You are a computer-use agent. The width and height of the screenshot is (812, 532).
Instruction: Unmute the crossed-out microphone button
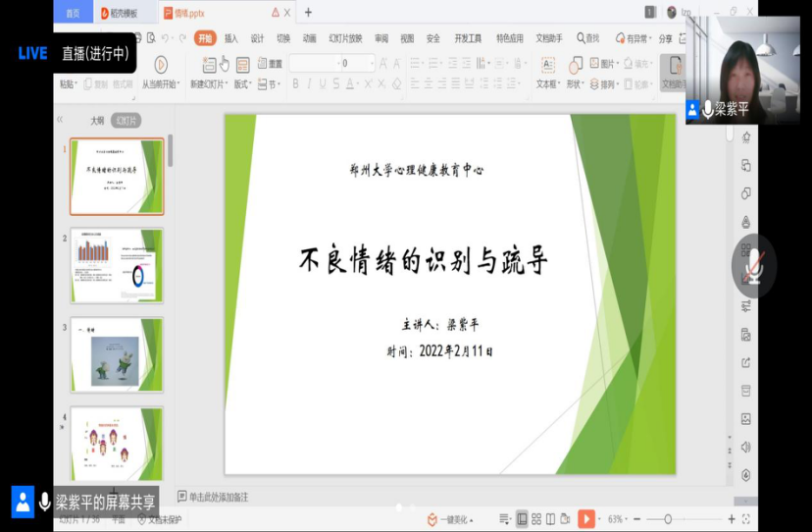(753, 266)
